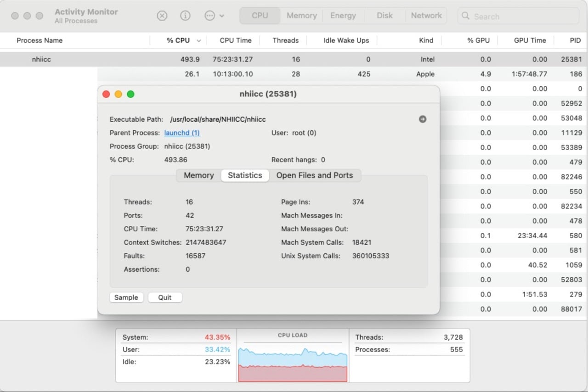Sort by Threads column header
This screenshot has height=392, width=588.
pyautogui.click(x=286, y=40)
